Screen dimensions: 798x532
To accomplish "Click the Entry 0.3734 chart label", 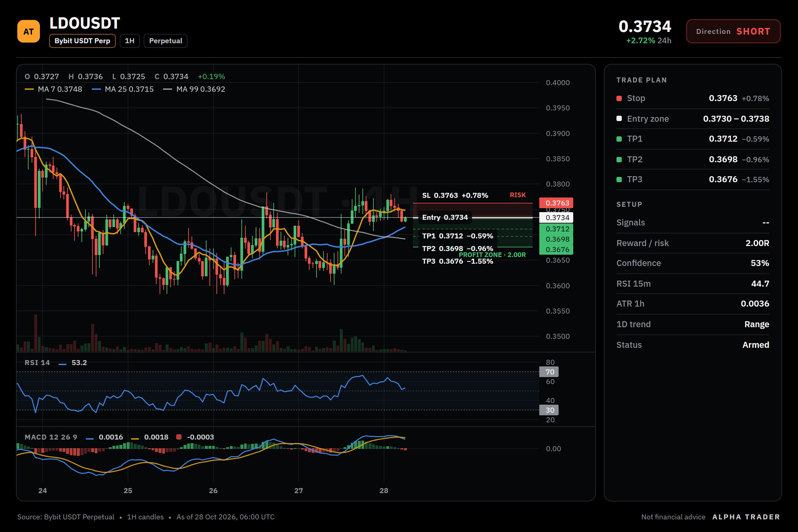I will [445, 217].
